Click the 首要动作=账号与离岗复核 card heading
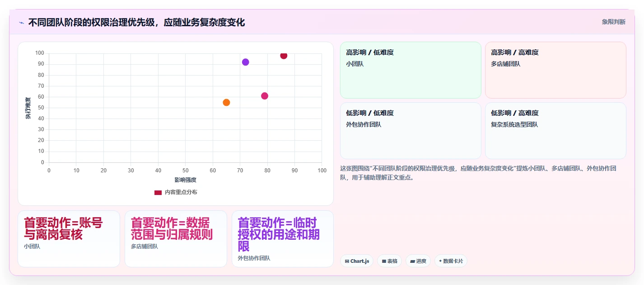644x285 pixels. [x=63, y=229]
